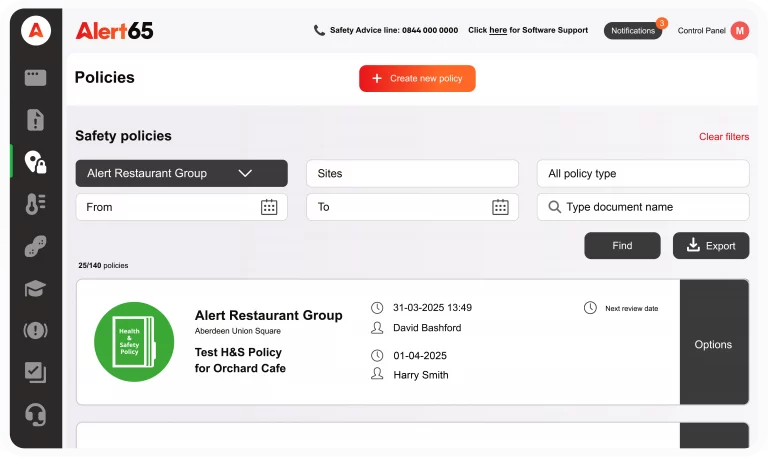Open the headset support sidebar icon
Viewport: 768px width, 457px height.
35,414
